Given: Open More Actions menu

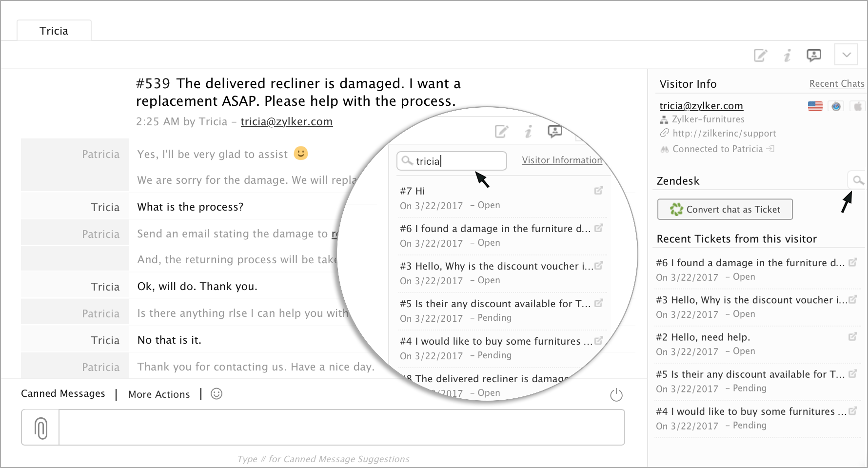Looking at the screenshot, I should 159,394.
